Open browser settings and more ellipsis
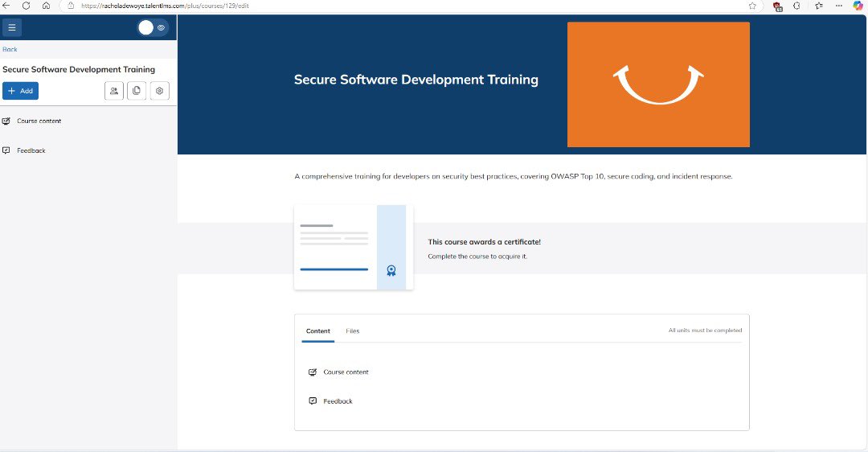Viewport: 868px width, 452px height. click(838, 6)
